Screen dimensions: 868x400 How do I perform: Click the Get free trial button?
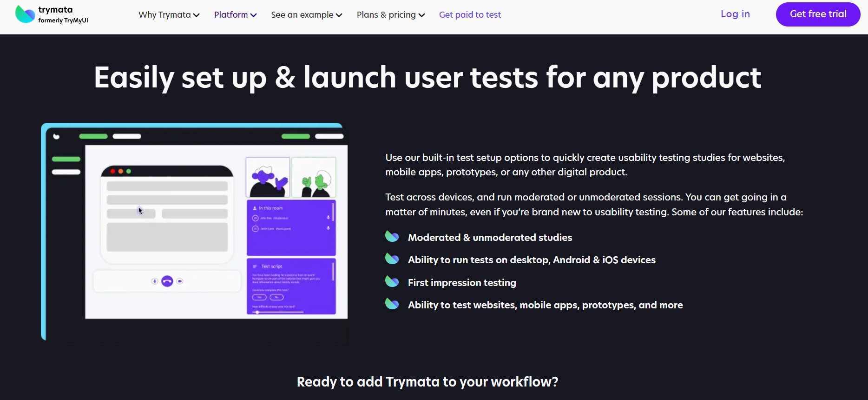click(x=818, y=14)
